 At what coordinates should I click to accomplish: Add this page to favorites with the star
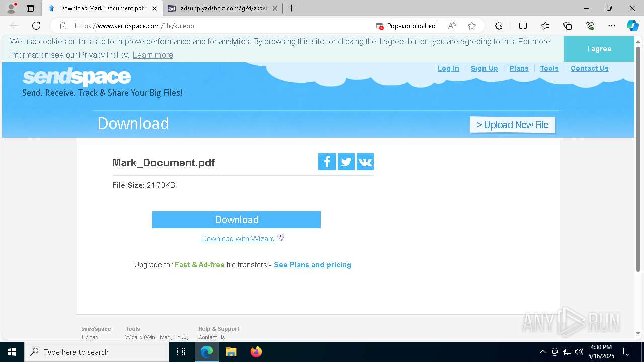click(x=471, y=26)
